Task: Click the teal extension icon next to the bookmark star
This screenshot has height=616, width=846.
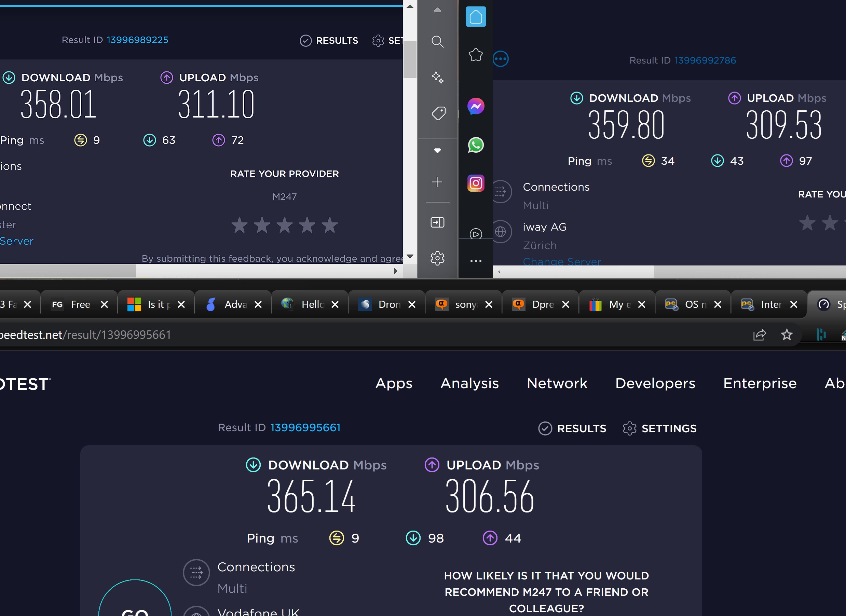Action: point(821,334)
